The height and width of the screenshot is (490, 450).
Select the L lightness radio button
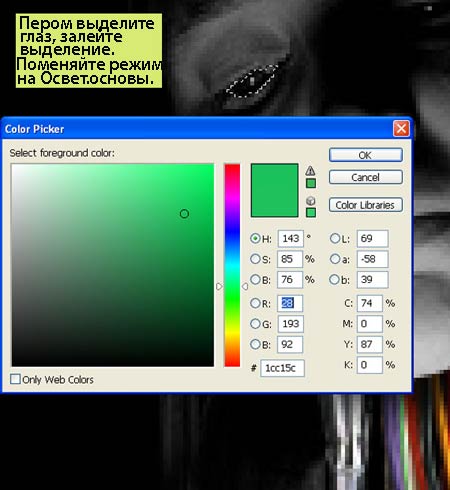click(335, 238)
